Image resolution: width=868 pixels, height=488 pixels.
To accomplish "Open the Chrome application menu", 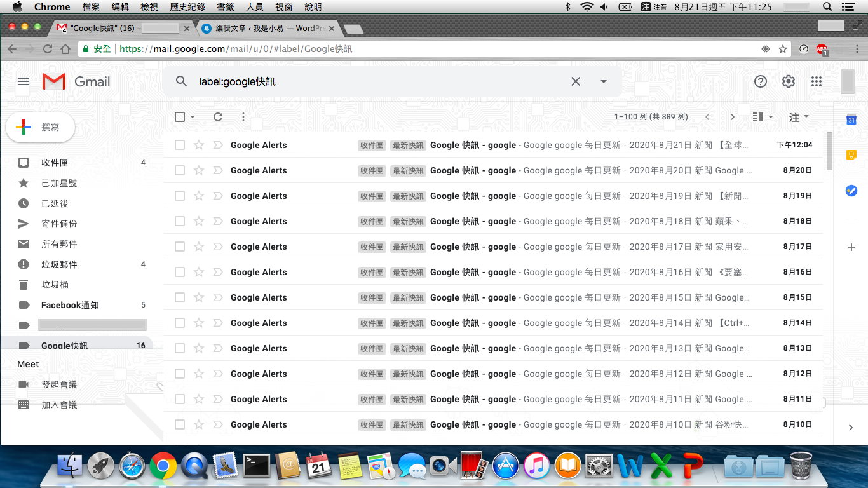I will click(x=52, y=7).
